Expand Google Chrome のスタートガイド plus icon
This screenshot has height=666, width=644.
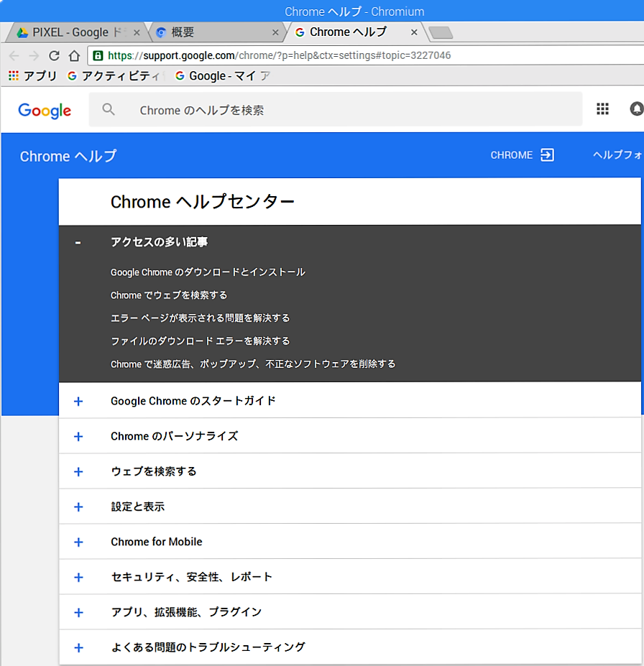[78, 402]
